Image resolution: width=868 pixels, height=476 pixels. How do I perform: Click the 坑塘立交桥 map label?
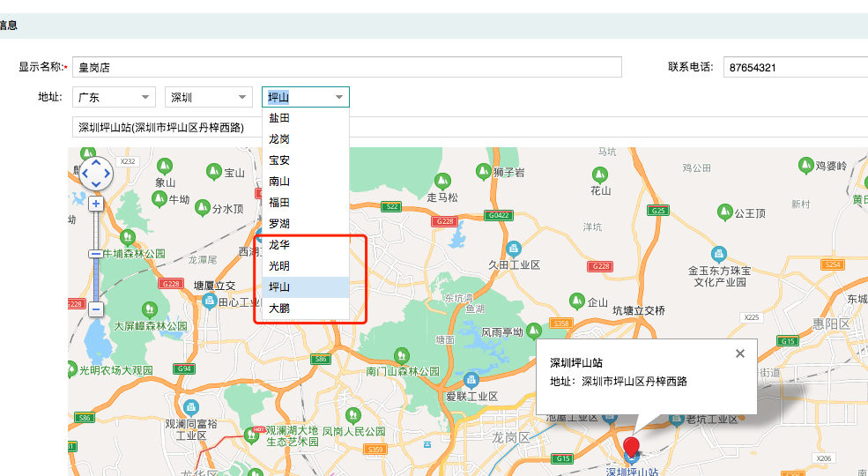tap(638, 311)
